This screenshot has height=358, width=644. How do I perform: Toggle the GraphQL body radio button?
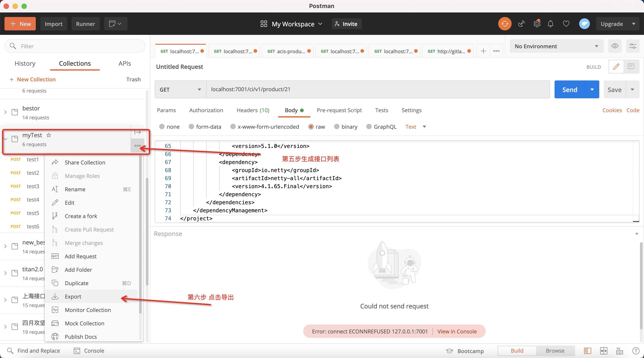point(369,126)
